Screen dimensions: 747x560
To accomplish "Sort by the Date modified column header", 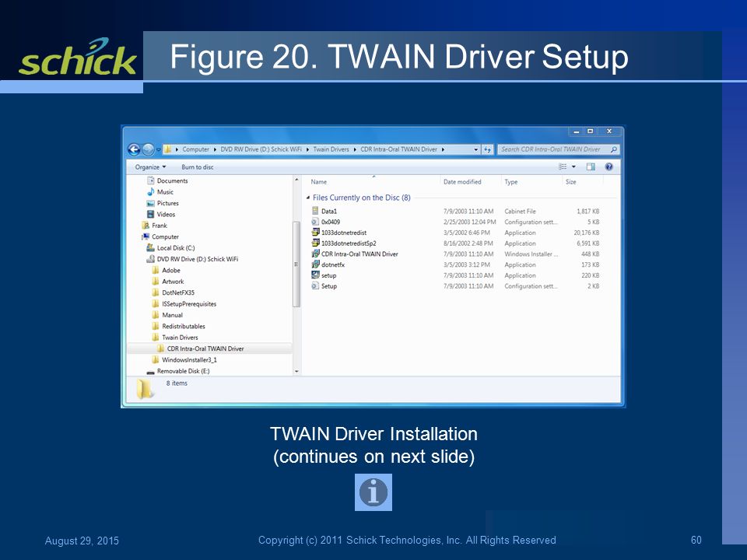I will point(462,182).
